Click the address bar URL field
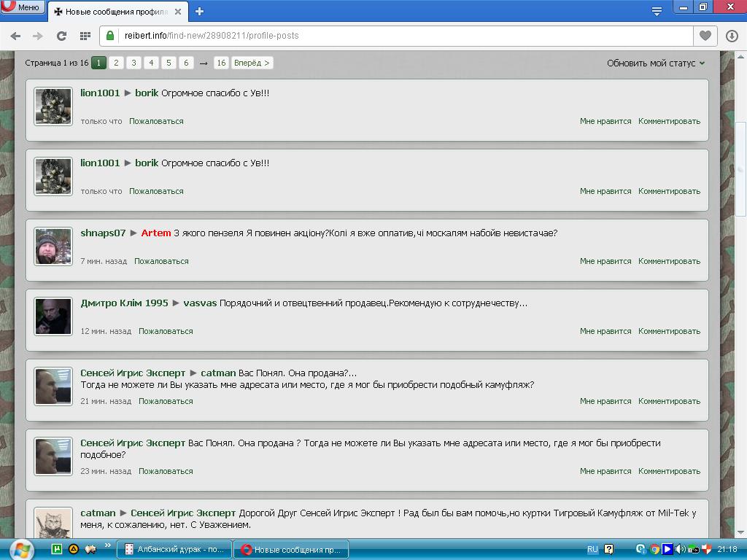The height and width of the screenshot is (560, 747). [395, 36]
